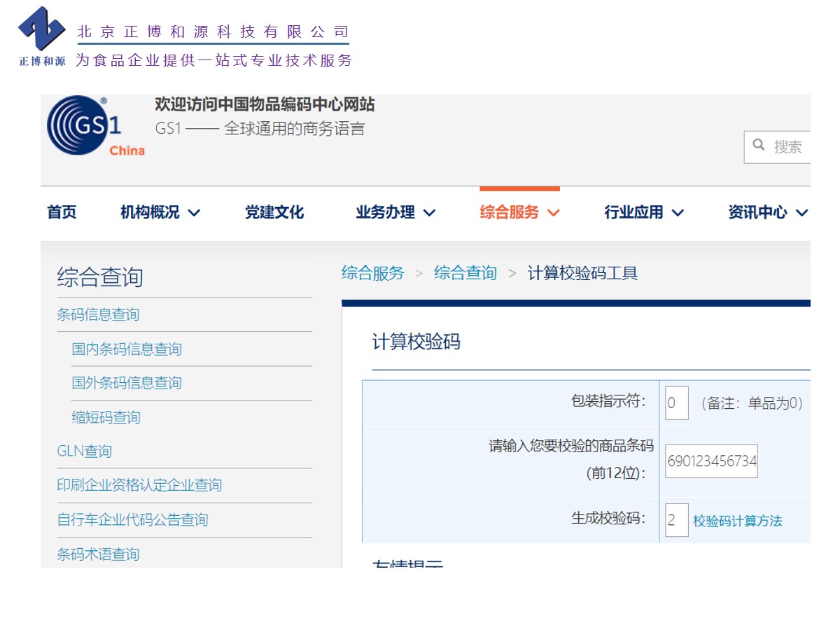This screenshot has width=840, height=630.
Task: Select 缩短码查询 in the sidebar
Action: tap(106, 417)
